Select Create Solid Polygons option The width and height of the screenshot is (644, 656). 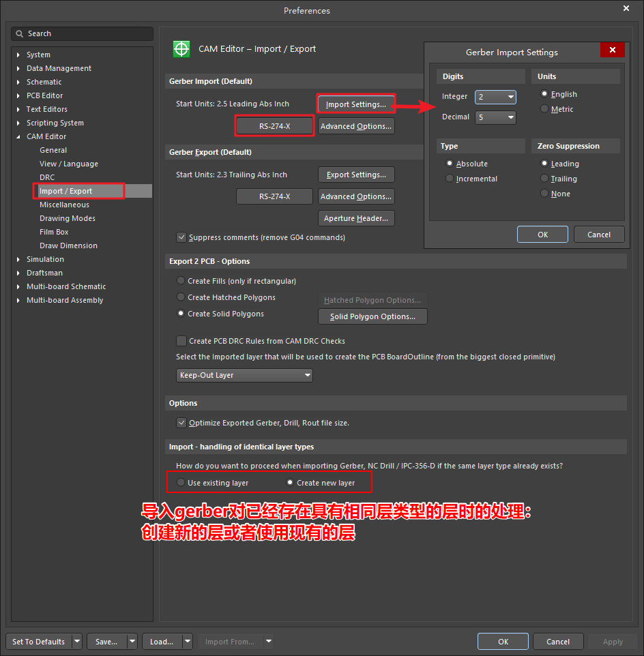coord(181,314)
